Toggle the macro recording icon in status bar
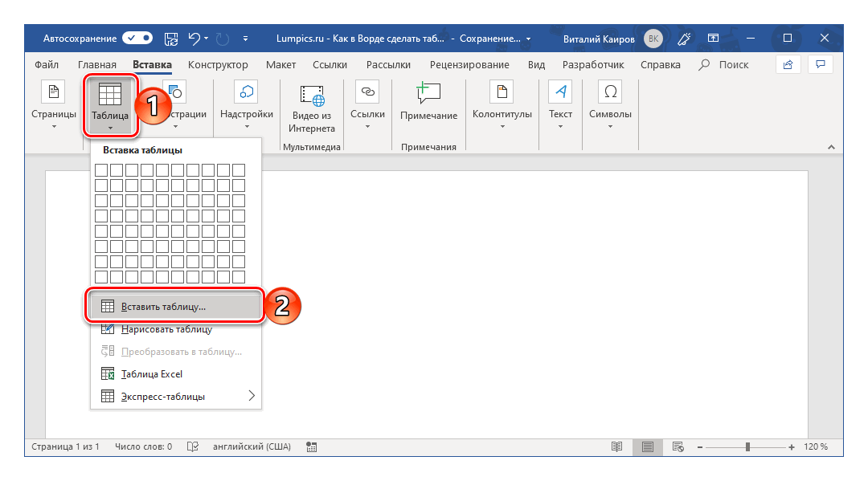This screenshot has height=481, width=868. point(312,446)
